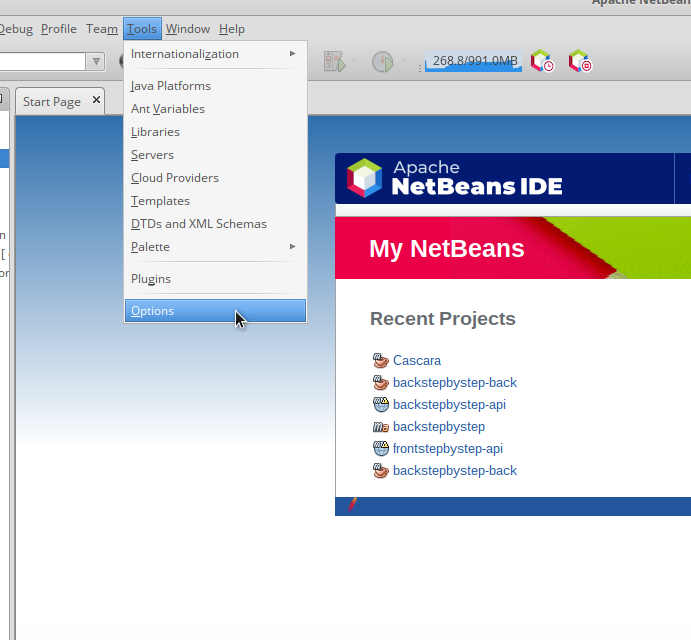Click the Profile Project clock icon

(383, 62)
